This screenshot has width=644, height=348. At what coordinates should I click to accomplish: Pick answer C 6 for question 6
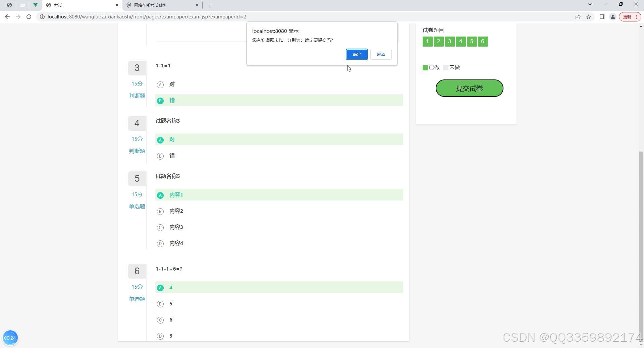[279, 320]
